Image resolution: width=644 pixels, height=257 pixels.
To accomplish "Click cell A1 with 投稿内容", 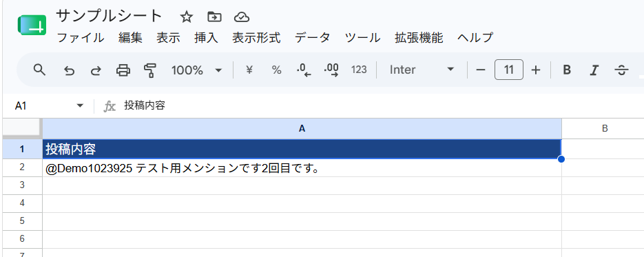I will 302,149.
